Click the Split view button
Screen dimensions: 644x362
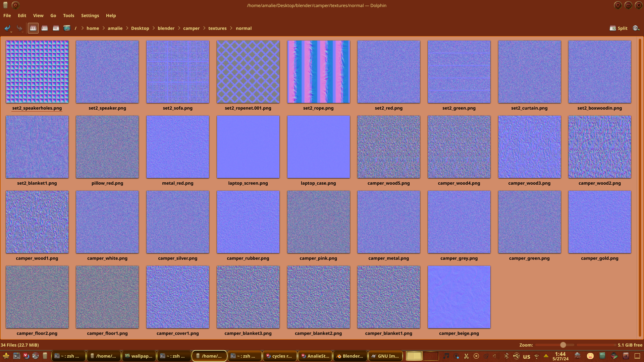pos(619,28)
